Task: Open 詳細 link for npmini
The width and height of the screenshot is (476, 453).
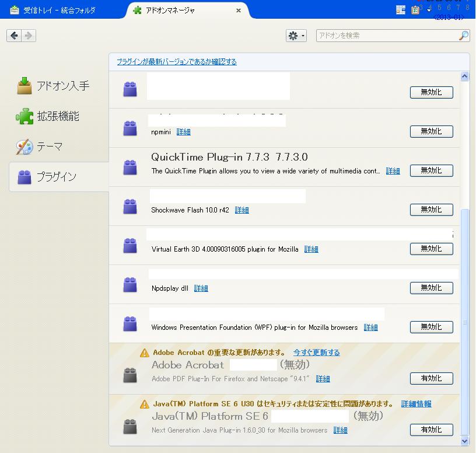Action: 183,132
